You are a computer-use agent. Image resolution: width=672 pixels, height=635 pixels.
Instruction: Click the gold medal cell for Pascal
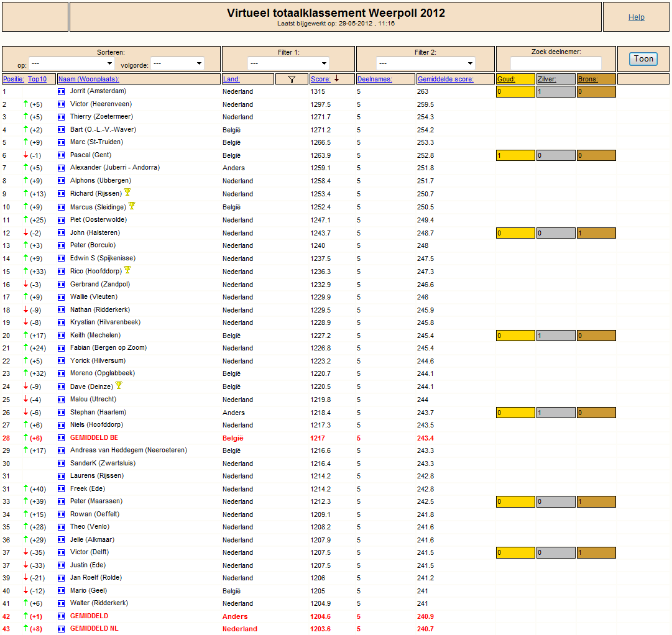pos(515,155)
